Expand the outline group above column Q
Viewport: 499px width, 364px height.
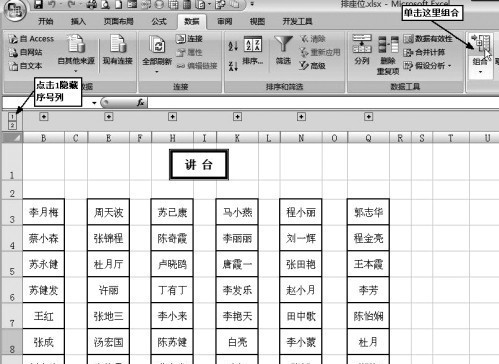tap(368, 117)
